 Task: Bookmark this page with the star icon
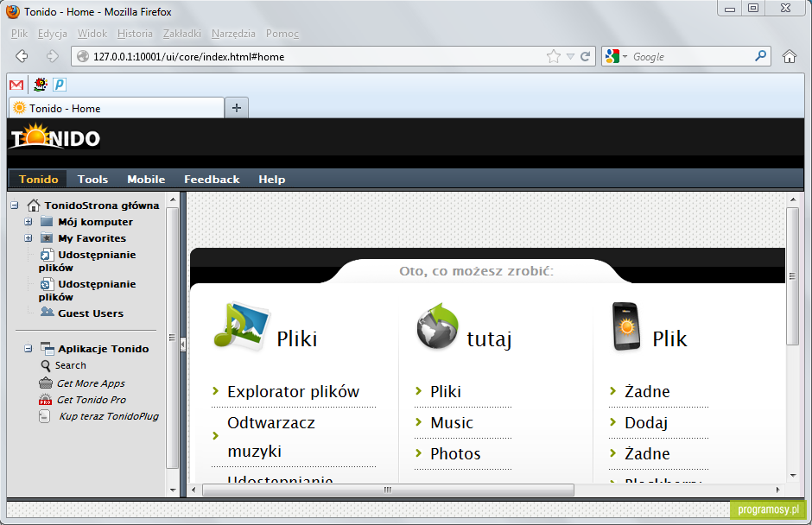click(x=554, y=56)
